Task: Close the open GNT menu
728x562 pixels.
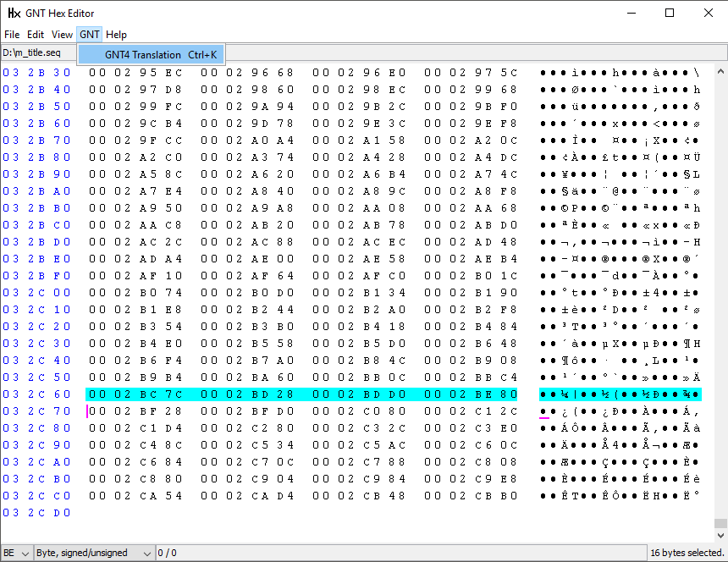Action: [90, 35]
